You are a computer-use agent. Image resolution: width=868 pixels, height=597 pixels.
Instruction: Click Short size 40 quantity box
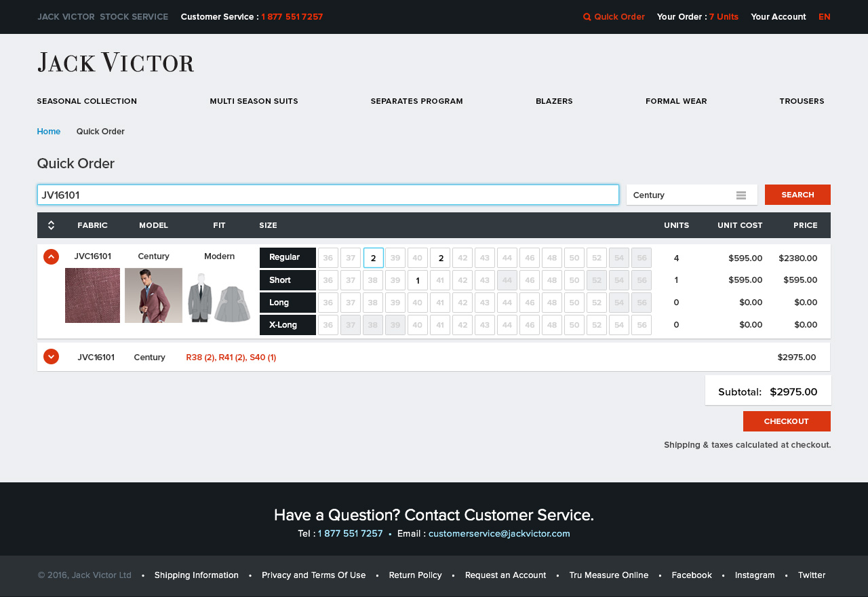418,280
